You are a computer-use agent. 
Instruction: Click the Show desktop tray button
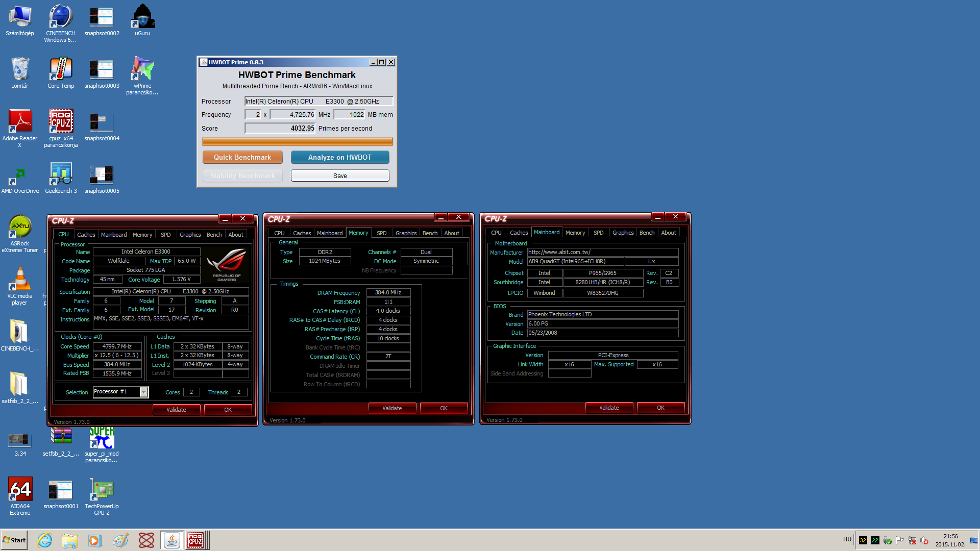click(974, 540)
